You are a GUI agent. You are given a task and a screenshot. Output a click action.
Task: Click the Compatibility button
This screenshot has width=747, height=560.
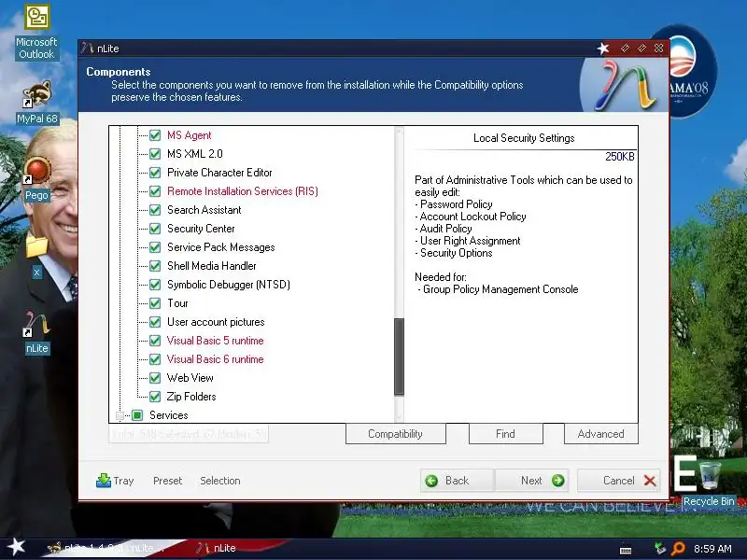pos(395,434)
